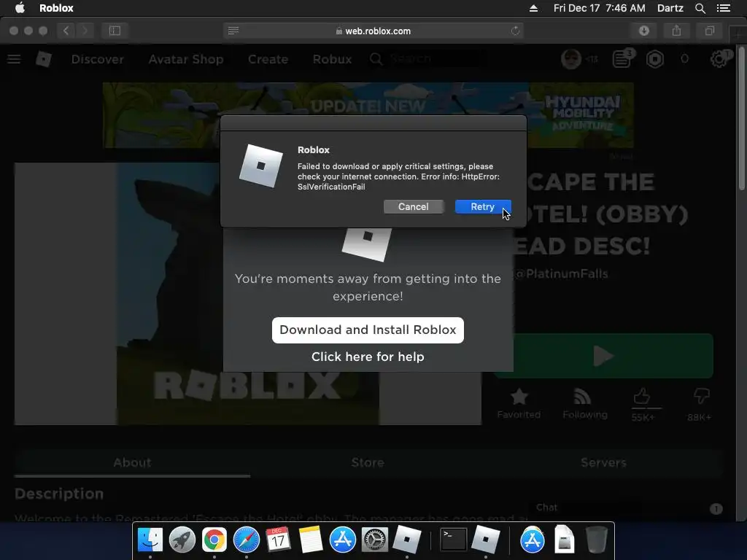Switch to the Store tab
The width and height of the screenshot is (747, 560).
(368, 462)
